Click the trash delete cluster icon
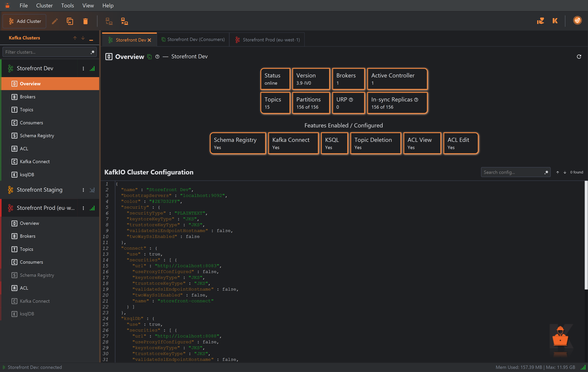 (x=86, y=21)
